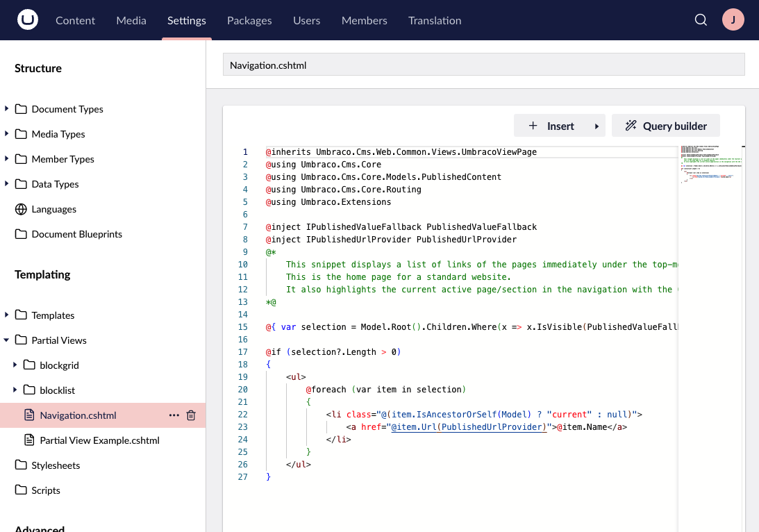Expand the Media Types tree node
Screen dimensions: 759x532
point(6,133)
